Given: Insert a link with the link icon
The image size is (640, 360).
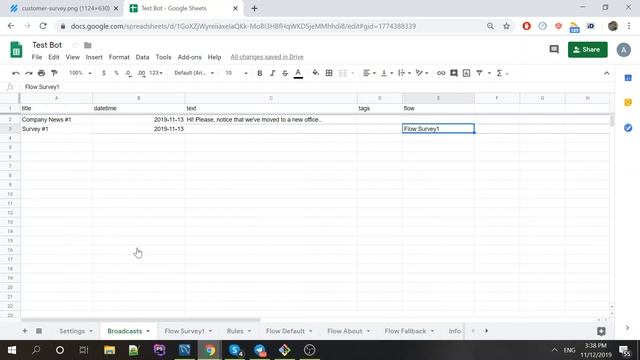Looking at the screenshot, I should (x=441, y=73).
